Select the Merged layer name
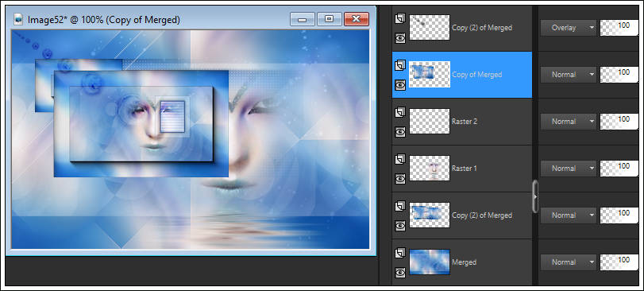Viewport: 644px width, 291px height. point(464,262)
